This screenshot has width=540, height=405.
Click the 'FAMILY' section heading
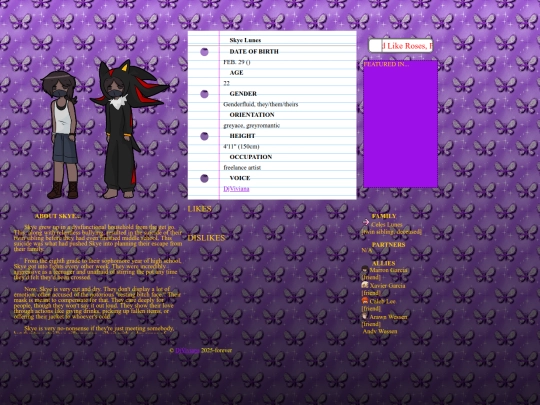coord(384,216)
